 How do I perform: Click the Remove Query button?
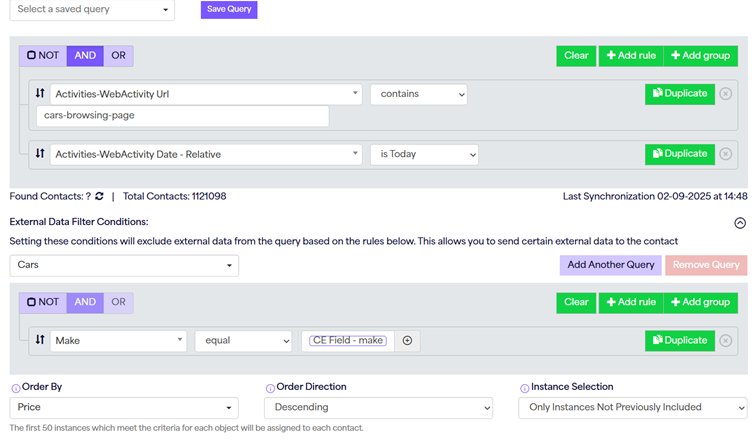pos(706,265)
